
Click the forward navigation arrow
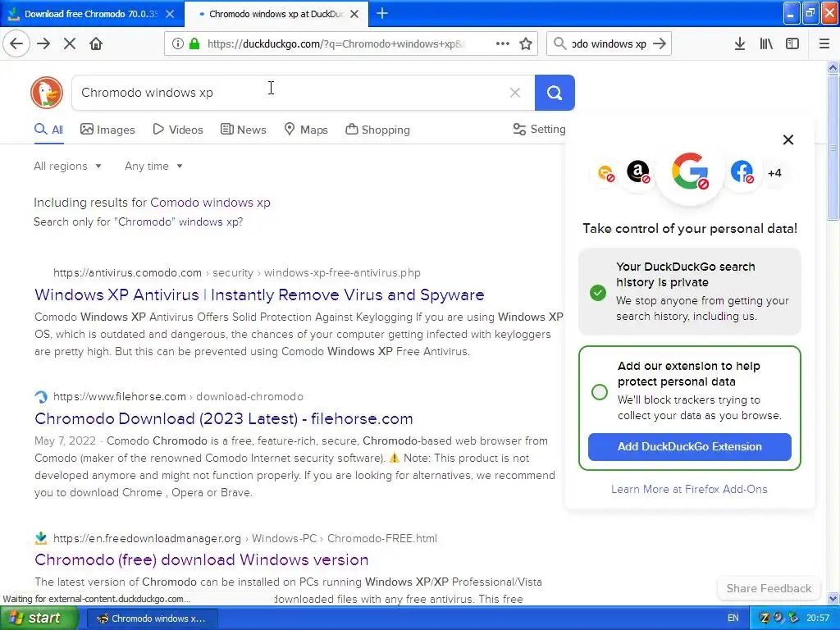point(43,43)
